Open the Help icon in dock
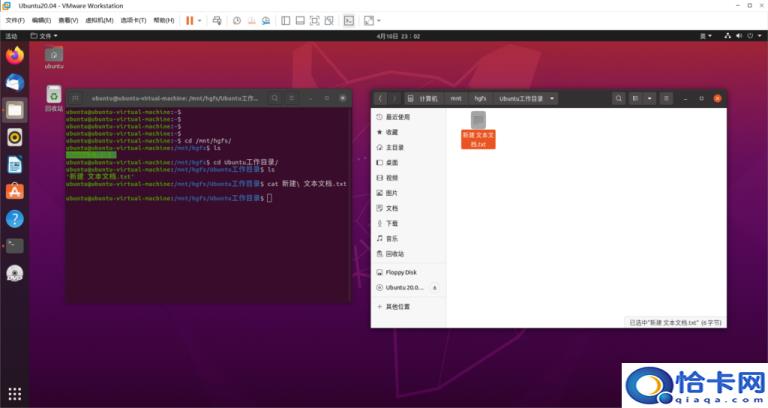Viewport: 768px width, 408px height. (x=14, y=218)
